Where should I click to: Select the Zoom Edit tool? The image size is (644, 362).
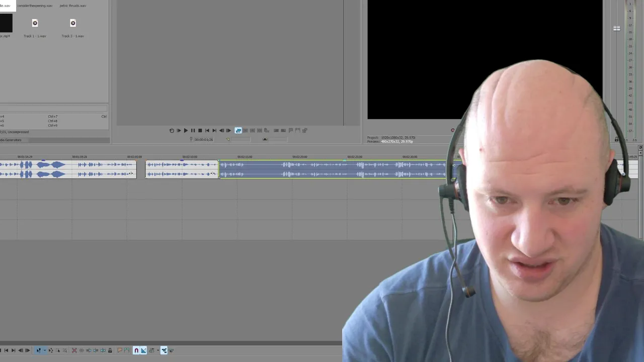[x=65, y=350]
